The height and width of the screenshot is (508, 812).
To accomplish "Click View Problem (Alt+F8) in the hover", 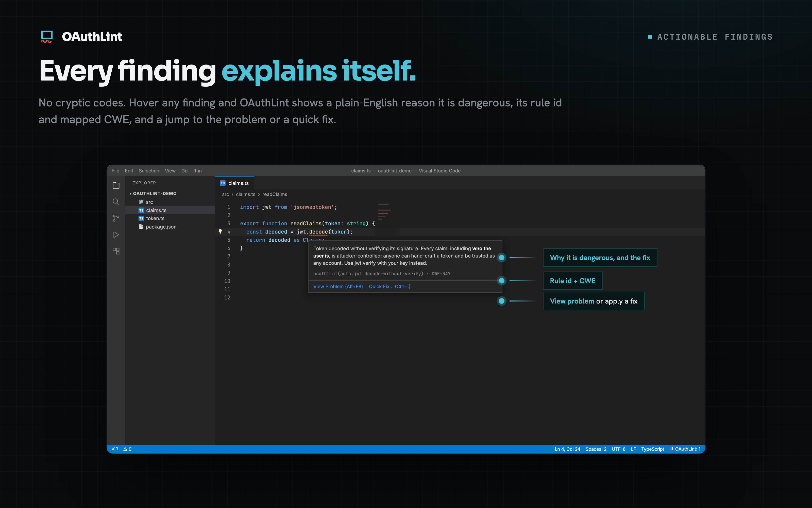I will 338,287.
